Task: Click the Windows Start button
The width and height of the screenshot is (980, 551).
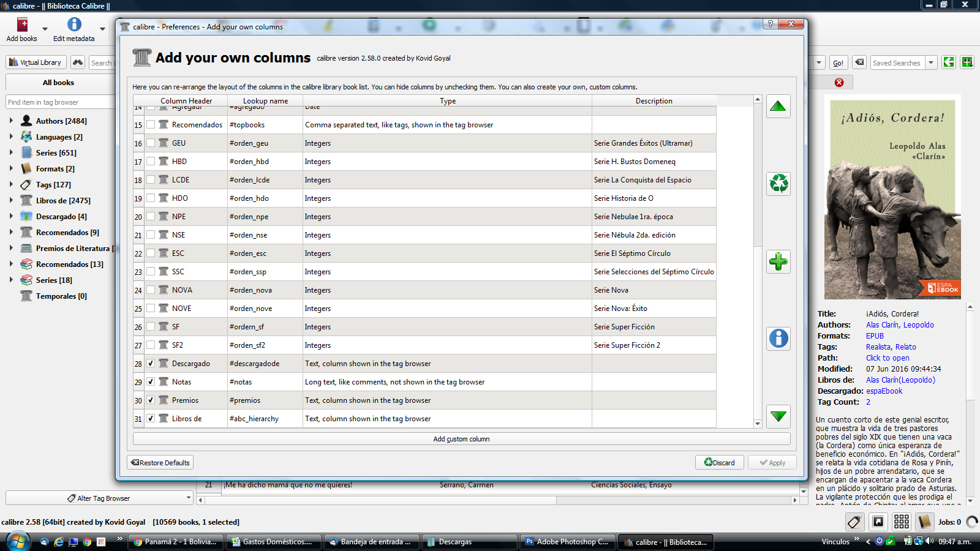Action: 18,542
